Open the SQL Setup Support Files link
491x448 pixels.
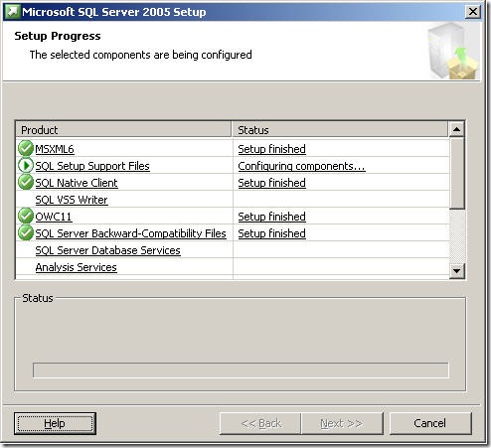click(x=92, y=166)
